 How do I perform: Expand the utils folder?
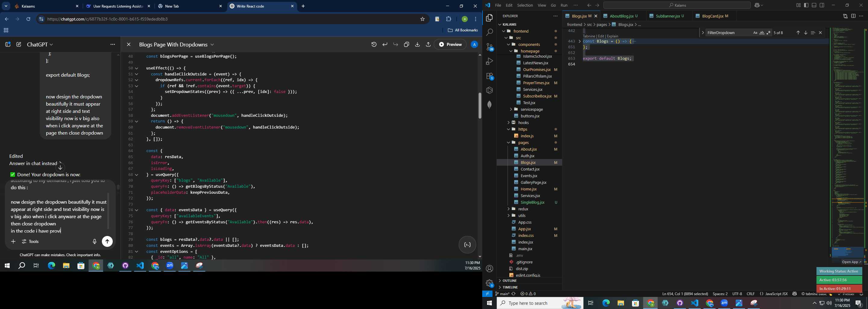pyautogui.click(x=522, y=215)
